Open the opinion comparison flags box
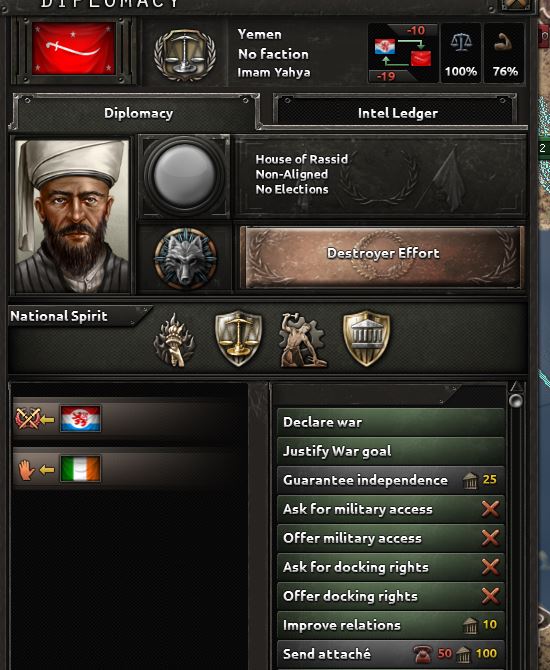This screenshot has width=550, height=670. 403,53
